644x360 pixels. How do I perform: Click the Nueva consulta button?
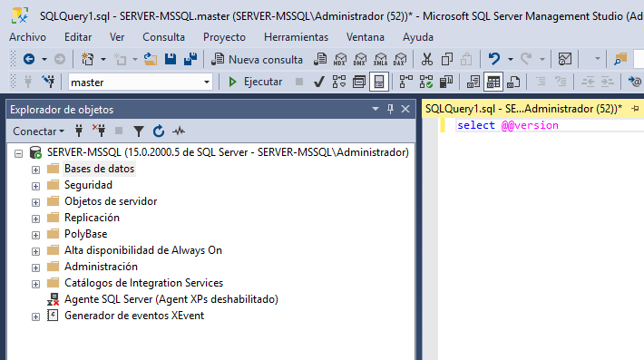[x=257, y=60]
